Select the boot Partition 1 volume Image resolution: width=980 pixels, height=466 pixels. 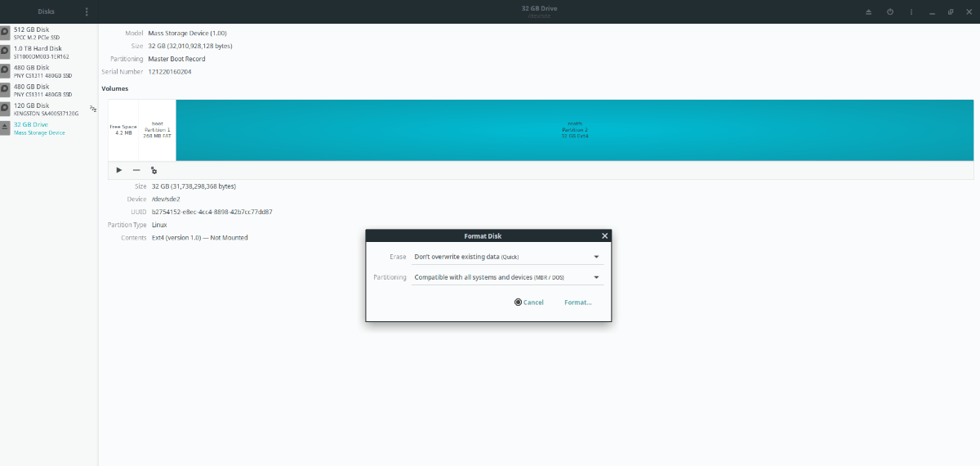(158, 130)
